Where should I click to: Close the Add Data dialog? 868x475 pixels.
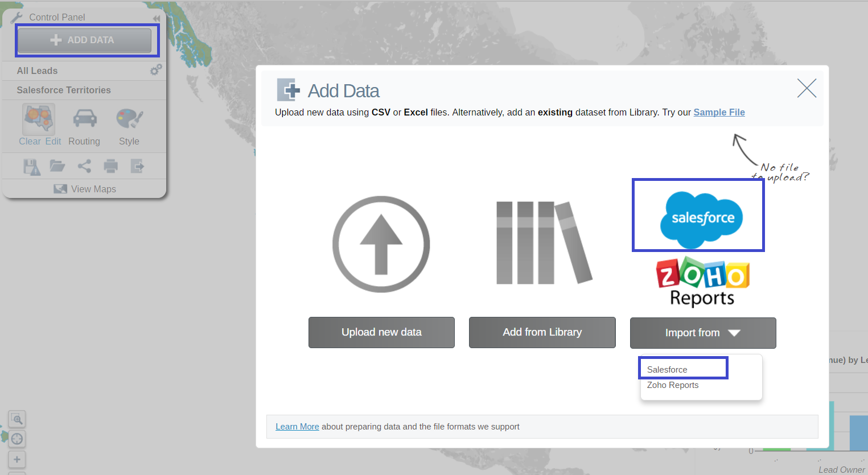point(807,88)
